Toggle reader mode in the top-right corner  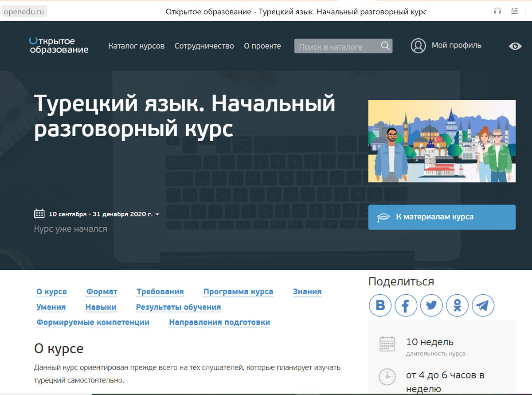click(x=514, y=12)
